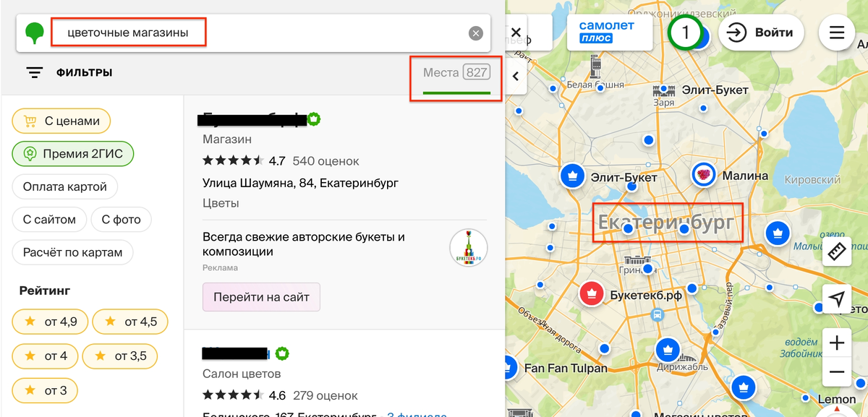Click the my-location arrow icon
This screenshot has width=868, height=417.
[837, 298]
